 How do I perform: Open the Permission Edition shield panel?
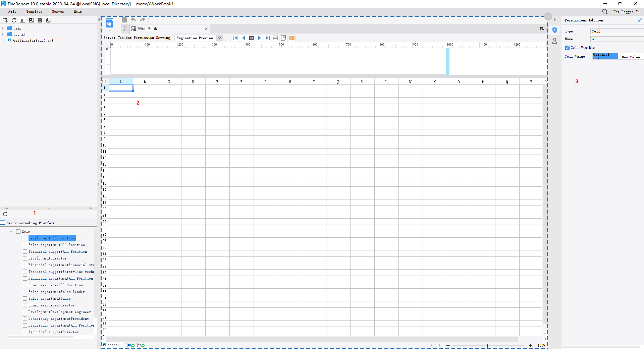click(x=555, y=30)
